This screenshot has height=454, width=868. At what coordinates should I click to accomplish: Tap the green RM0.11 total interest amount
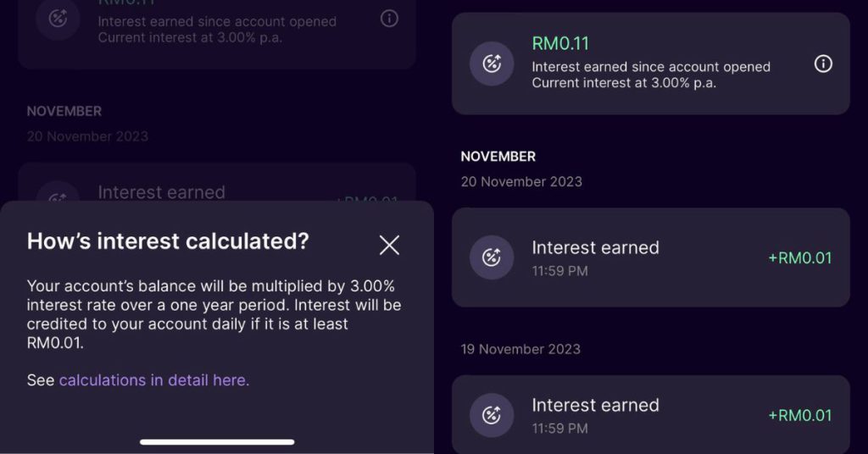(x=560, y=43)
